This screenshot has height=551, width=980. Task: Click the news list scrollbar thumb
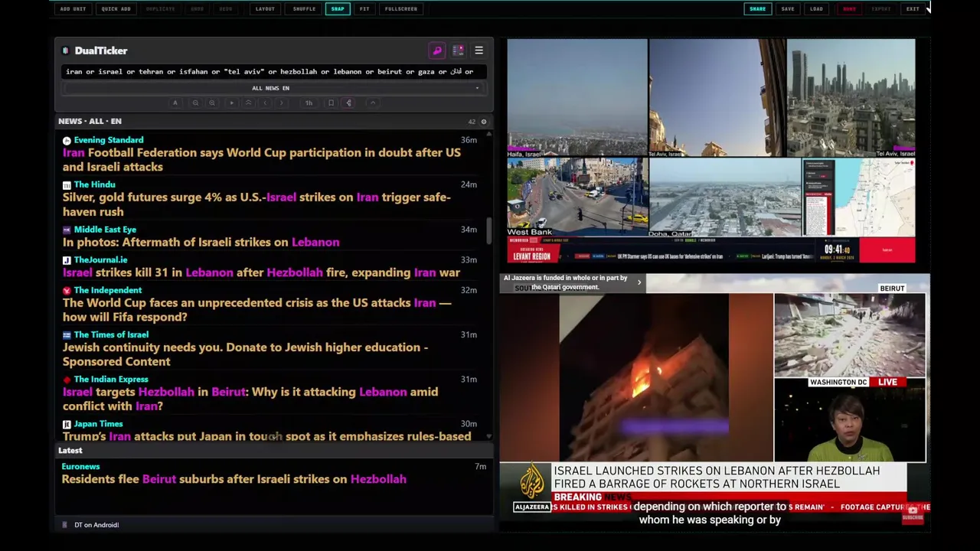[488, 231]
